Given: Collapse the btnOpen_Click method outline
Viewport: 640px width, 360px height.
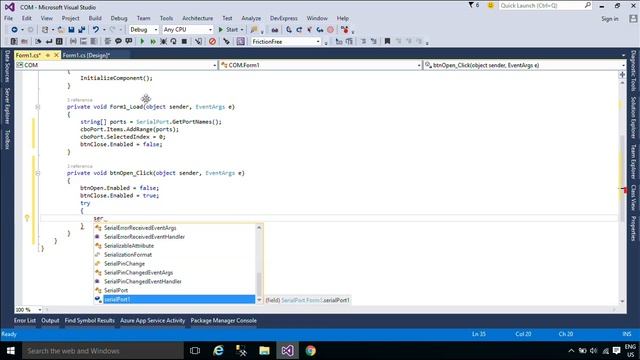Looking at the screenshot, I should (x=38, y=173).
